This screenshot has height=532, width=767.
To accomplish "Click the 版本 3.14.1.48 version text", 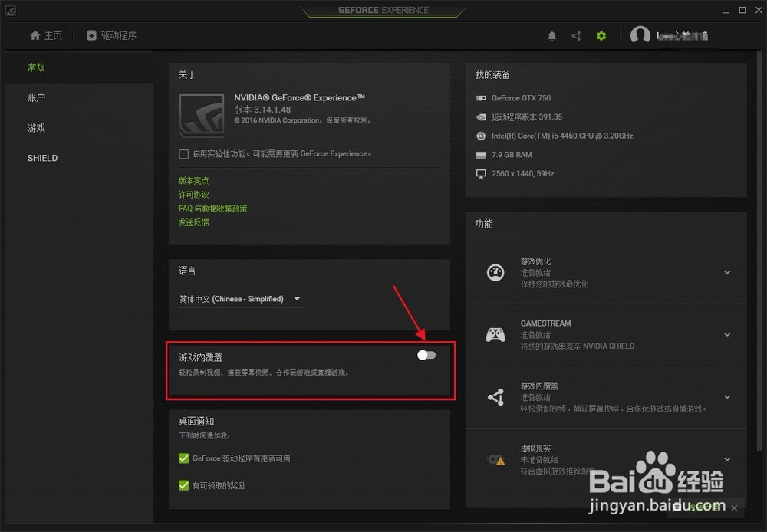I will pyautogui.click(x=262, y=110).
